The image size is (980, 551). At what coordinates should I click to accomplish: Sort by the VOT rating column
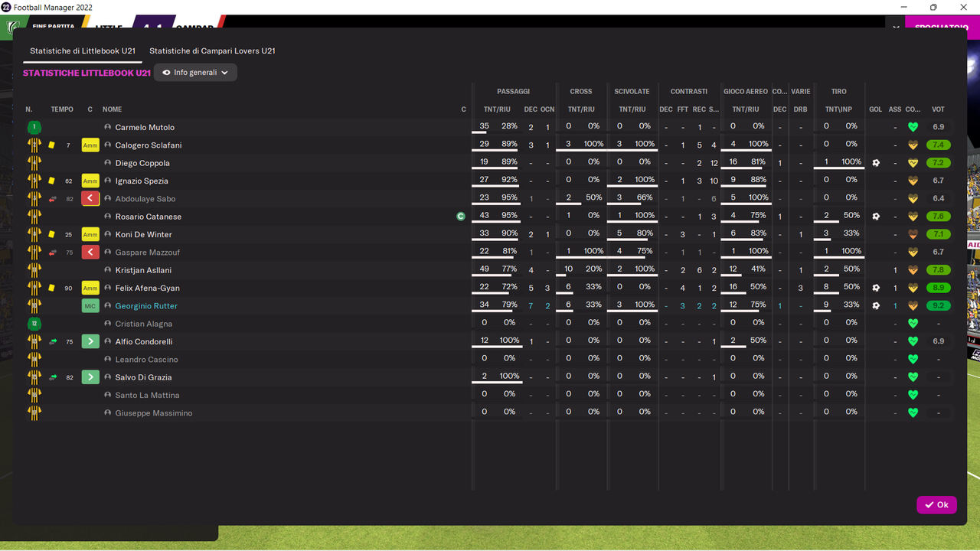point(938,109)
